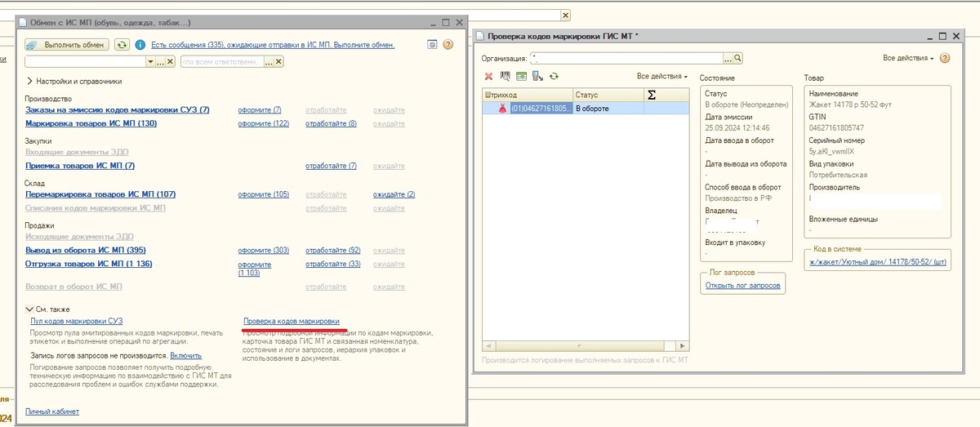This screenshot has height=427, width=980.
Task: Click disabled Возврат в оборот ИС МП entry
Action: click(73, 287)
